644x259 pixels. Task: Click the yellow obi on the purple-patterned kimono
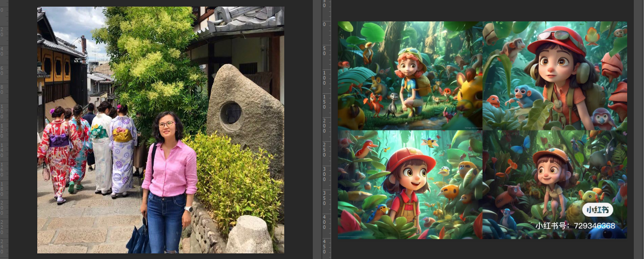122,135
